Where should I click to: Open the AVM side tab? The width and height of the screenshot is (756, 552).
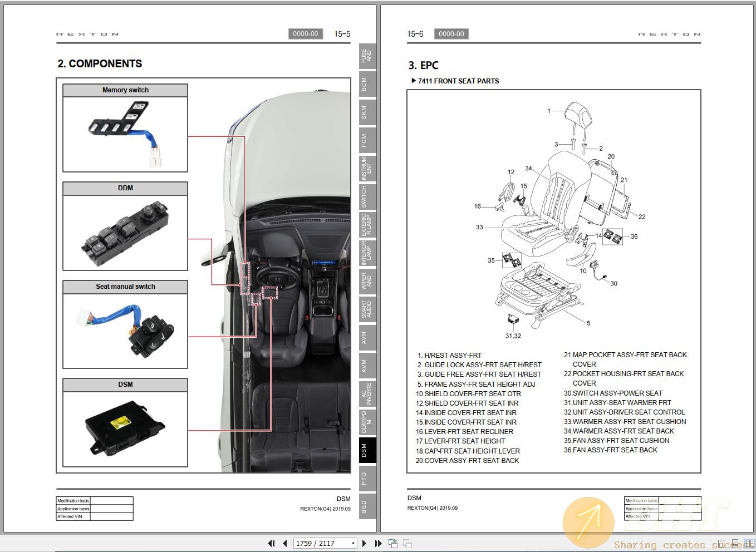click(x=367, y=366)
